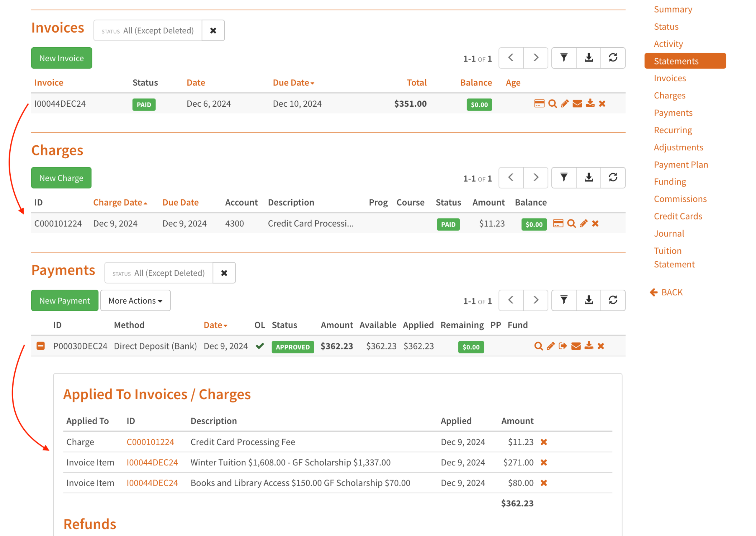Image resolution: width=756 pixels, height=536 pixels.
Task: Click the New Invoice button
Action: click(62, 58)
